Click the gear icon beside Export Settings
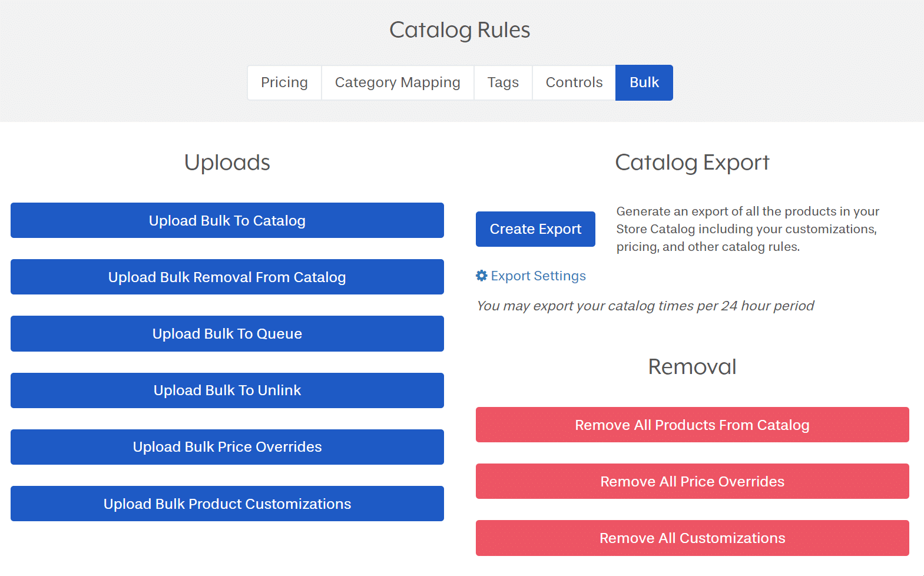 click(x=481, y=276)
